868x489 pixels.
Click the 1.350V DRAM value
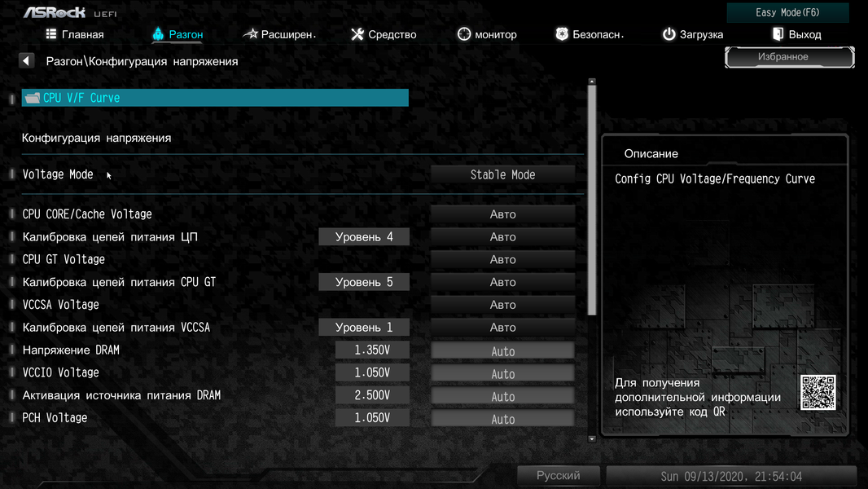372,350
